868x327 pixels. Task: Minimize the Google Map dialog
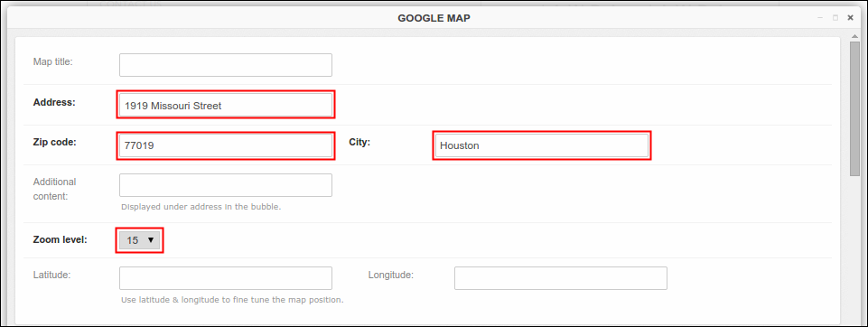pyautogui.click(x=820, y=18)
